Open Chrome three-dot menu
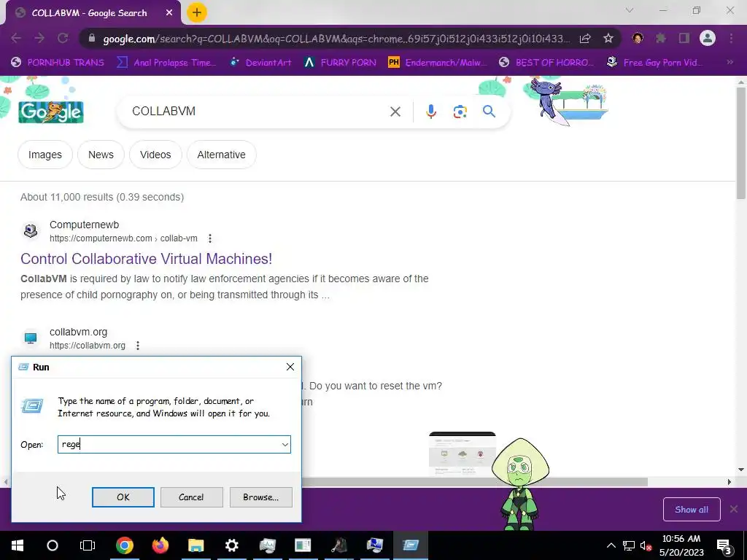 tap(731, 38)
